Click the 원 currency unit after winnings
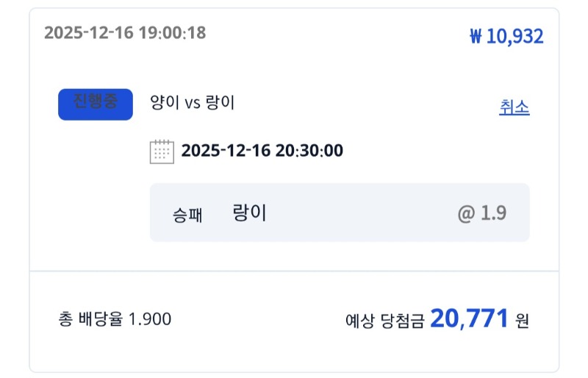Viewport: 588px width, 378px height. 522,321
